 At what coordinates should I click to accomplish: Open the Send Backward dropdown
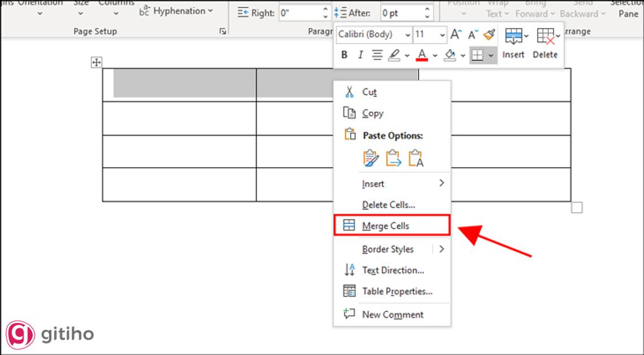pyautogui.click(x=582, y=8)
